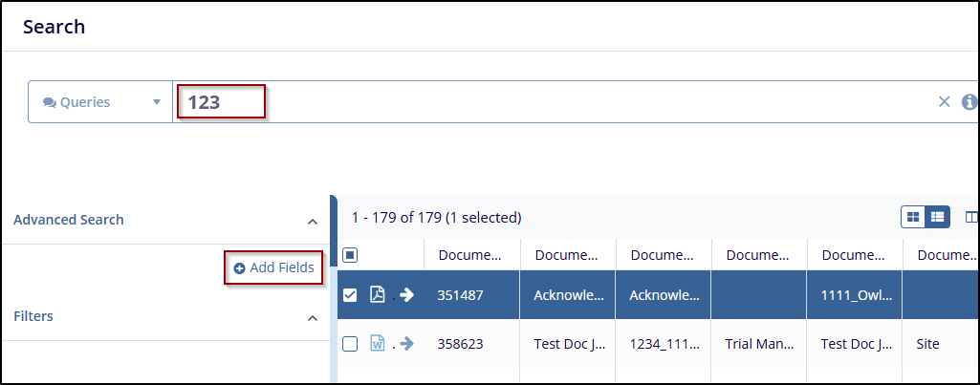Uncheck the checkbox for document 351487
980x385 pixels.
click(350, 294)
